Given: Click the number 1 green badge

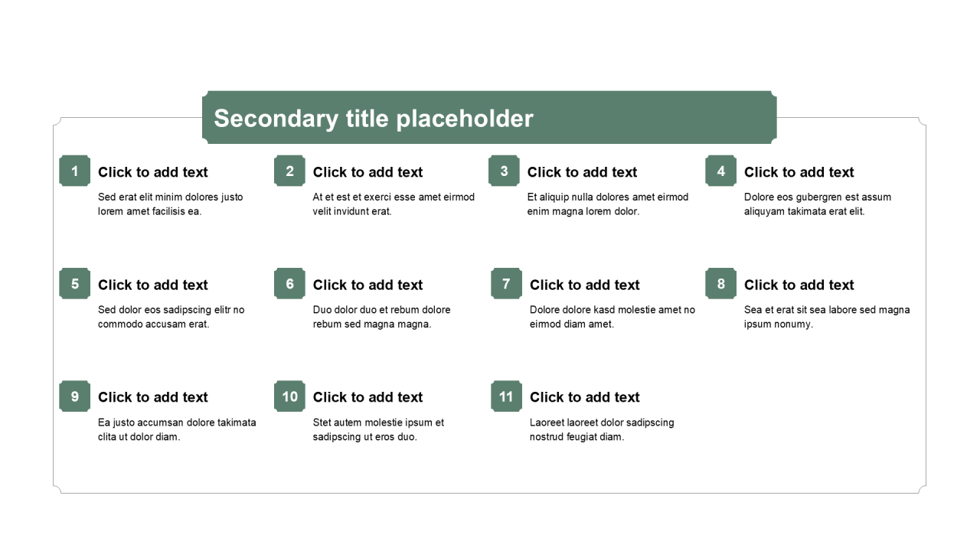Looking at the screenshot, I should click(74, 171).
